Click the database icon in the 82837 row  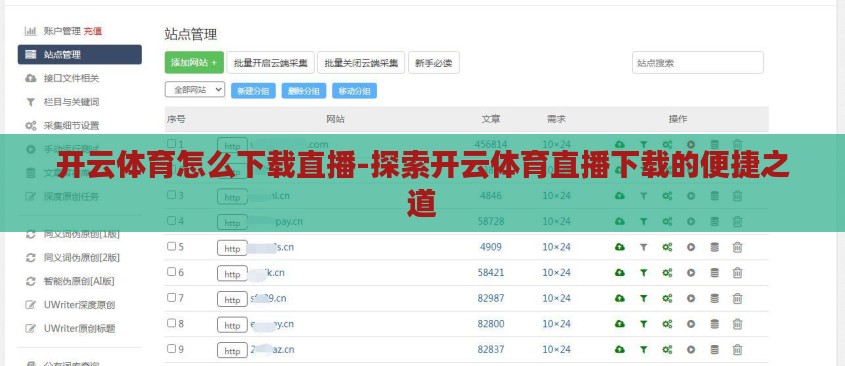click(715, 349)
